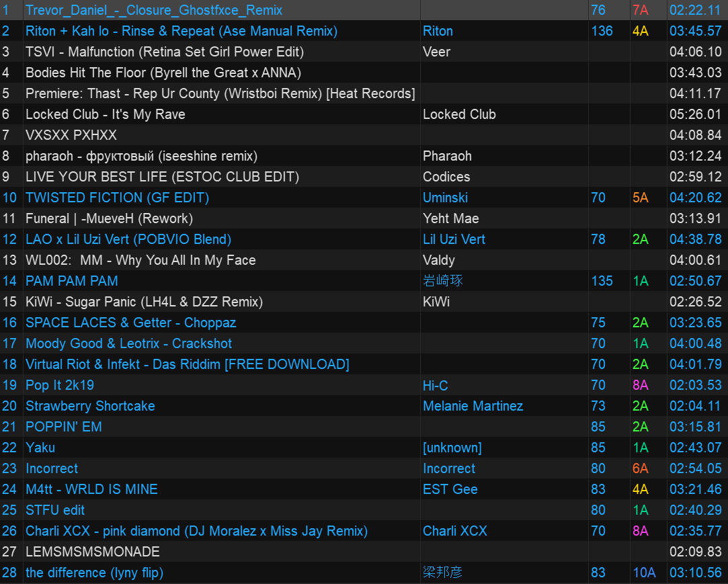Viewport: 728px width, 584px height.
Task: Click artist [unknown] cell
Action: click(x=452, y=448)
